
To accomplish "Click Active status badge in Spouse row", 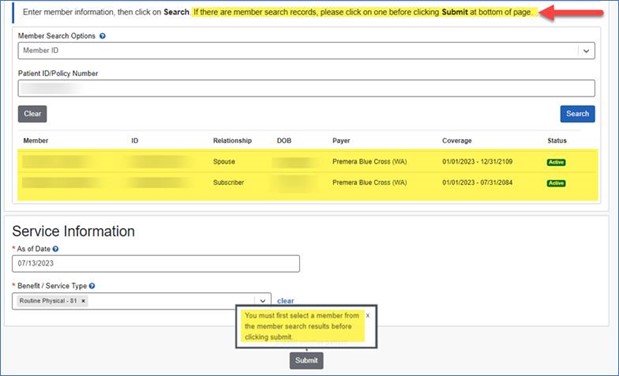I will (x=556, y=162).
